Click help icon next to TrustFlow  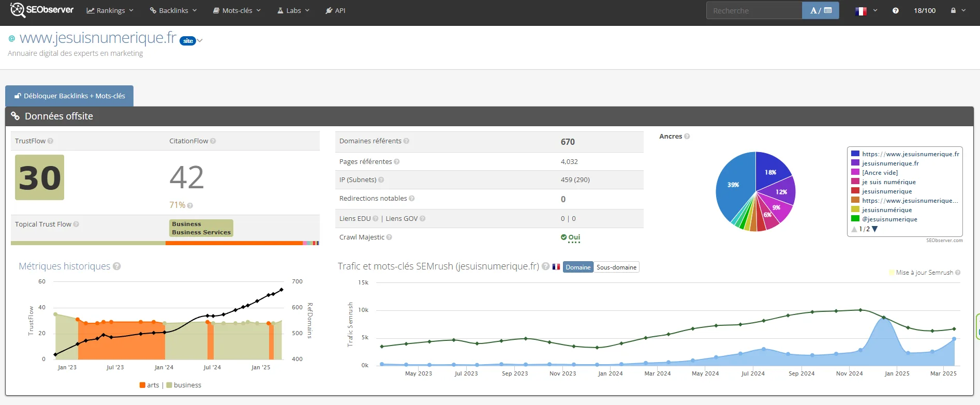[50, 141]
